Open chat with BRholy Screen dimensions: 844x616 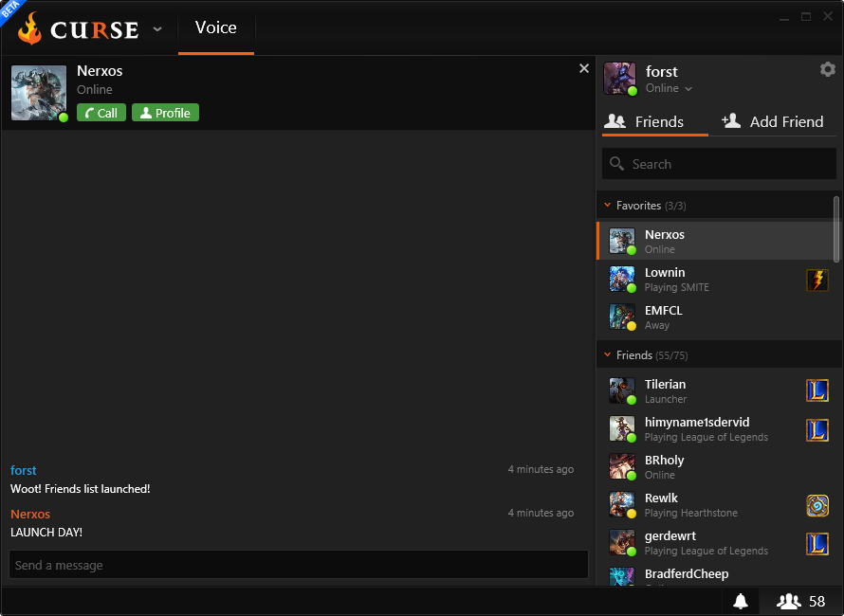coord(716,467)
